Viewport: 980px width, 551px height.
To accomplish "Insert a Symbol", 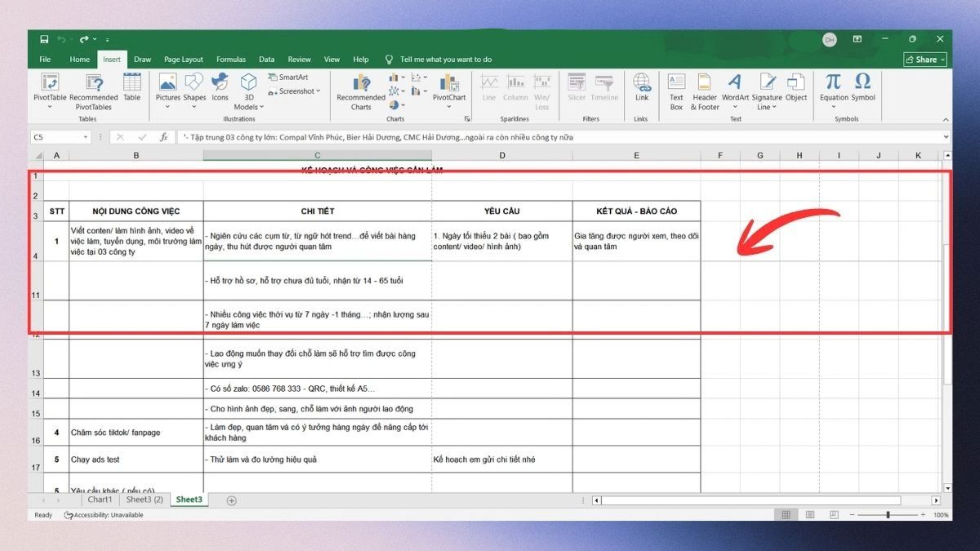I will point(863,87).
